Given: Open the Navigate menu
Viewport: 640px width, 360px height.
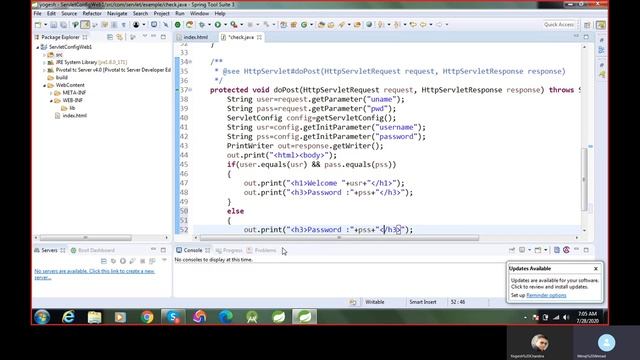Looking at the screenshot, I should point(117,13).
